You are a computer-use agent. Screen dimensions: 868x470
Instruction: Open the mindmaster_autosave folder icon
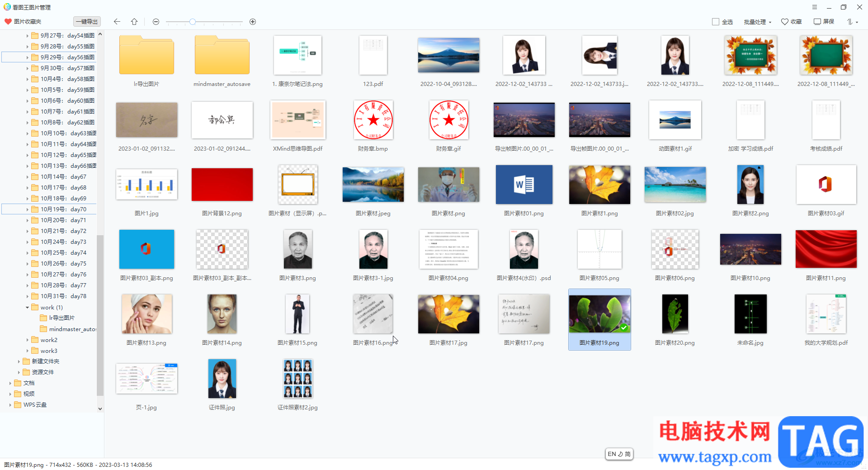point(222,55)
